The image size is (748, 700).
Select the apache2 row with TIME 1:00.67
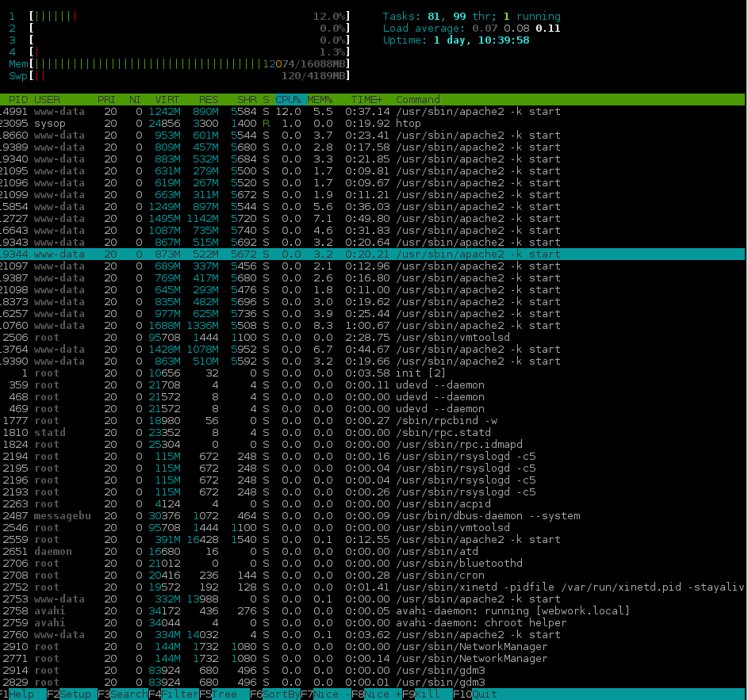click(x=372, y=326)
